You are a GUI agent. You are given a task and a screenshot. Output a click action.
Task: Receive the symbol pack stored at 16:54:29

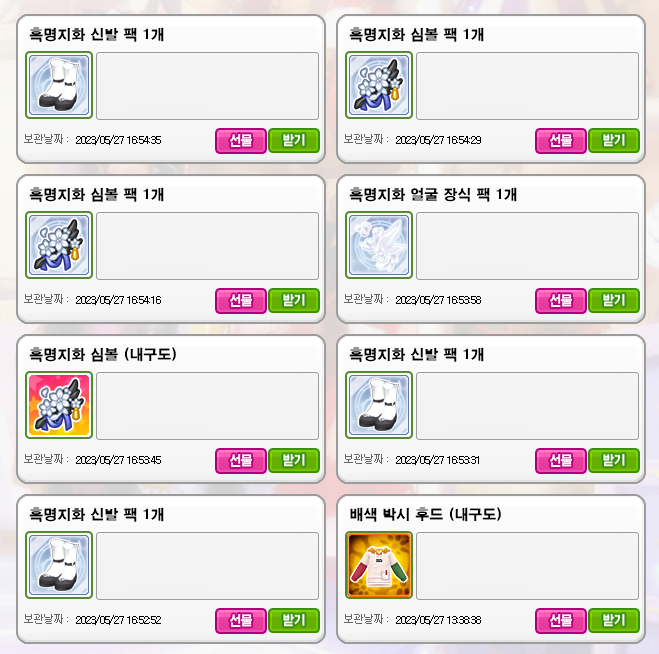(614, 140)
